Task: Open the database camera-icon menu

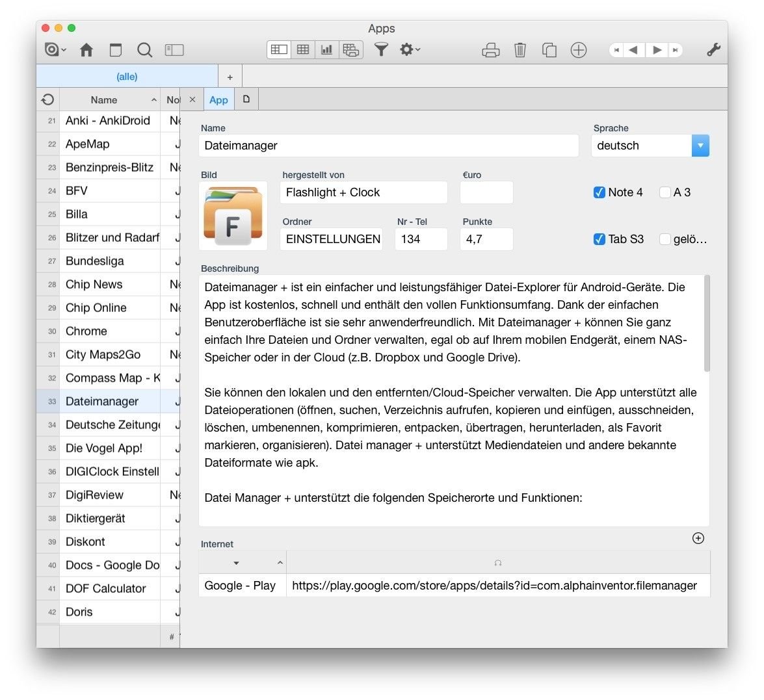Action: pyautogui.click(x=55, y=49)
